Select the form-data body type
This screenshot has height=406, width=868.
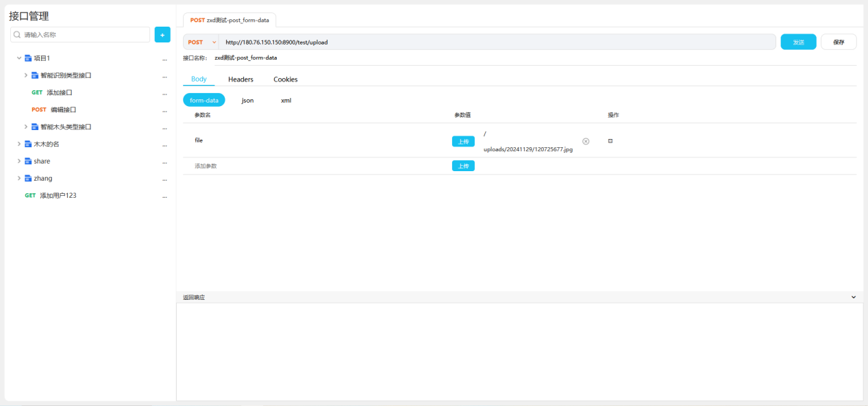point(203,101)
